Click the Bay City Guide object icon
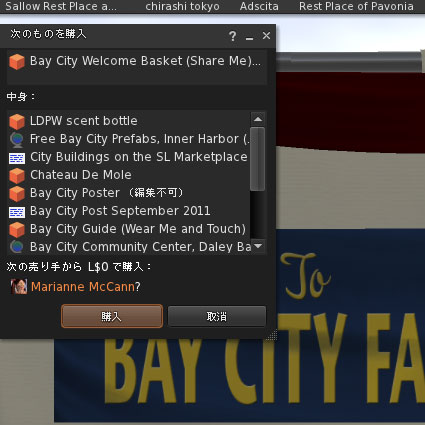 pyautogui.click(x=17, y=229)
